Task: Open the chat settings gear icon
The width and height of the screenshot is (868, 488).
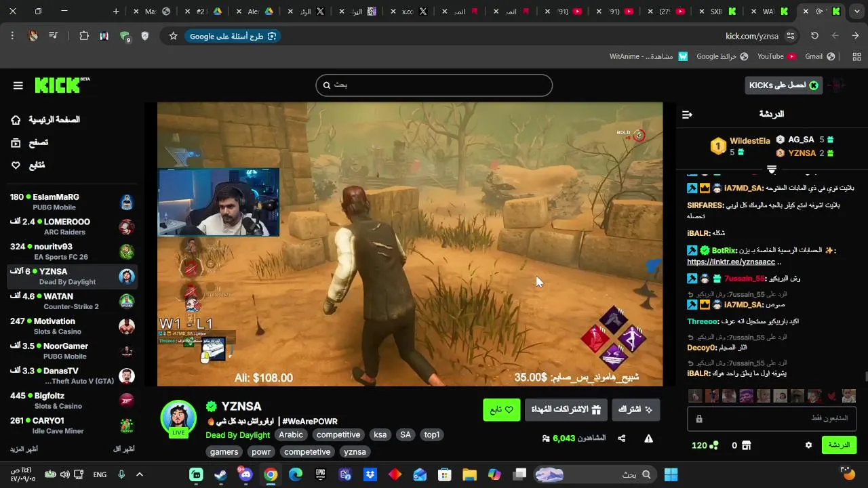Action: pos(808,445)
